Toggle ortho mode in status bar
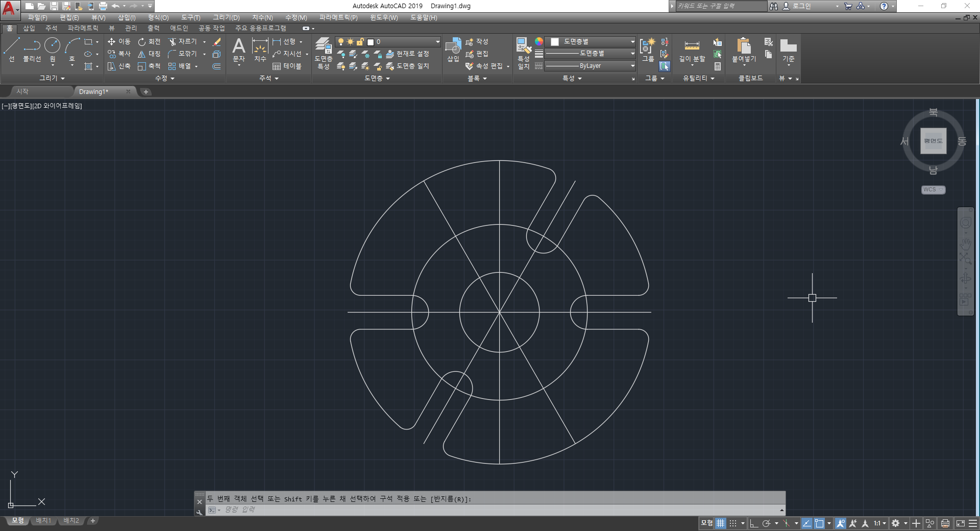This screenshot has width=980, height=531. coord(754,523)
